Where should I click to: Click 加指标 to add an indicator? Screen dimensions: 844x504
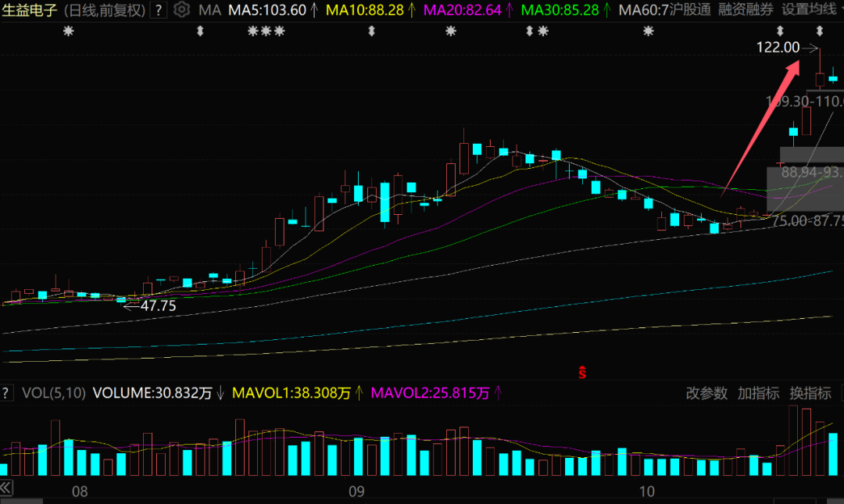758,393
